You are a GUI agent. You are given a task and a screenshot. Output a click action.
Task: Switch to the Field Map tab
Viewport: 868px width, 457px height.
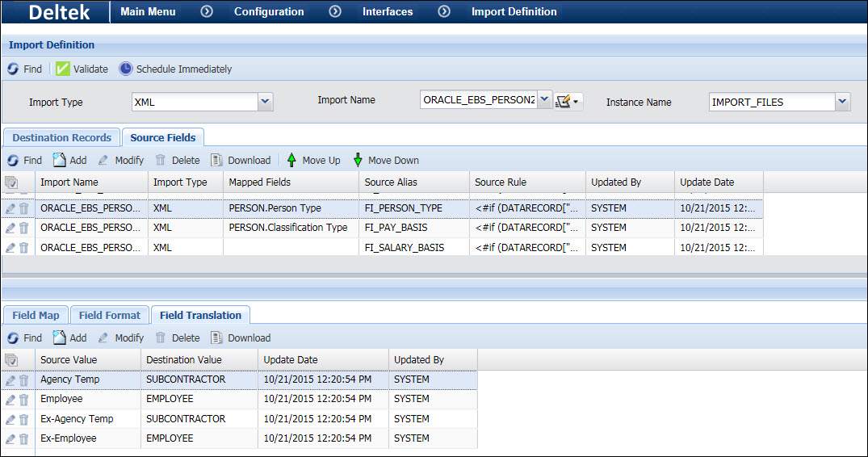click(x=36, y=315)
